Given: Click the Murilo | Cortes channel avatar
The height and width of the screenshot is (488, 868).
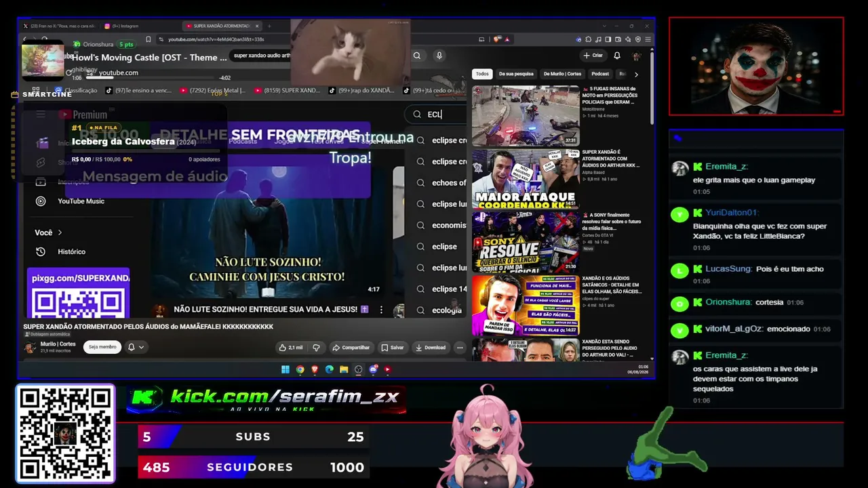Looking at the screenshot, I should [31, 347].
